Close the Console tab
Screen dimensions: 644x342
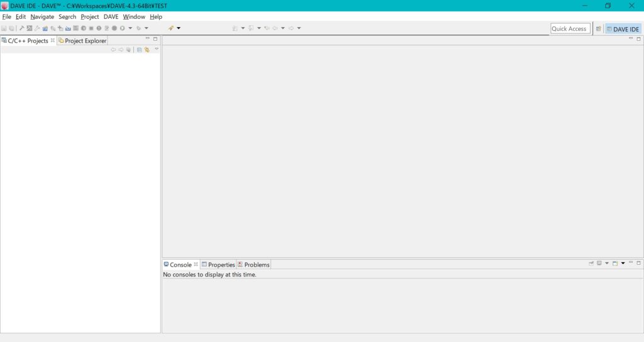(x=196, y=264)
